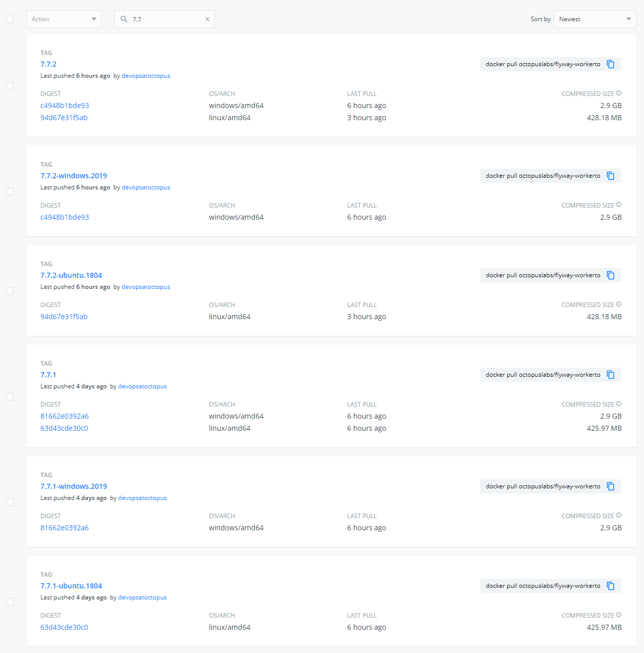Image resolution: width=644 pixels, height=653 pixels.
Task: Check the checkbox next to the 7.7.2 tag
Action: pos(10,86)
